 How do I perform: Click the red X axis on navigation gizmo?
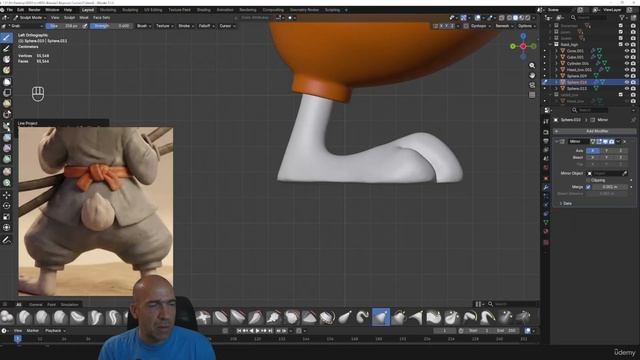tap(523, 46)
